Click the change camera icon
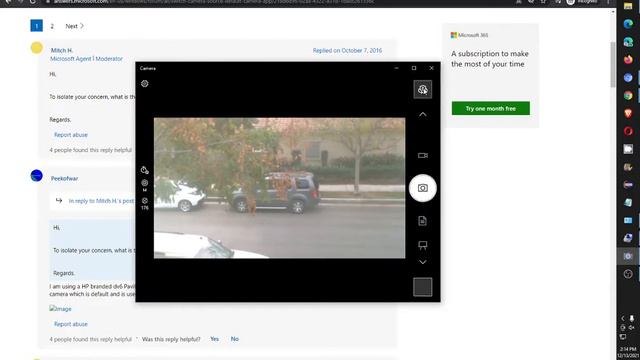 tap(422, 89)
